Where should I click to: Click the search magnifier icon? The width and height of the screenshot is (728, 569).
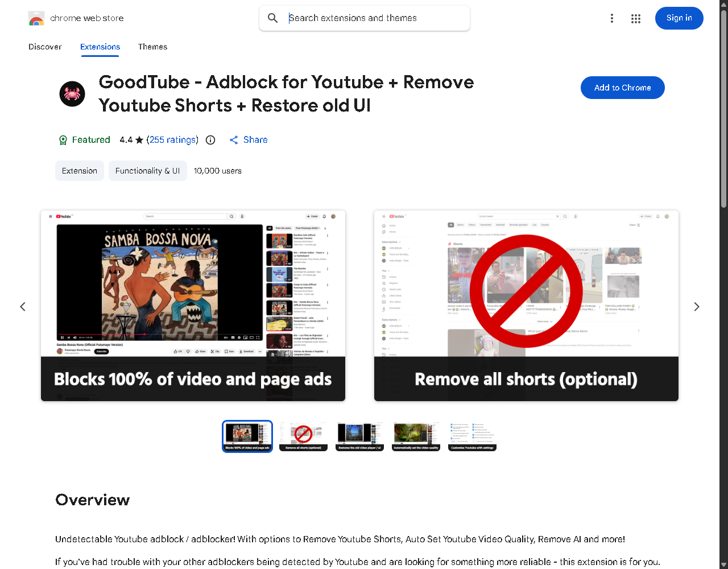273,18
